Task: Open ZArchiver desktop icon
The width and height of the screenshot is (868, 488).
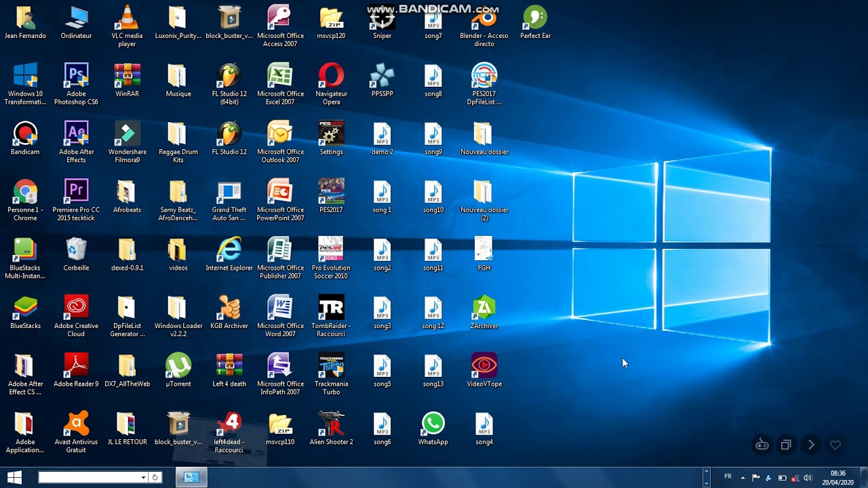Action: (484, 312)
